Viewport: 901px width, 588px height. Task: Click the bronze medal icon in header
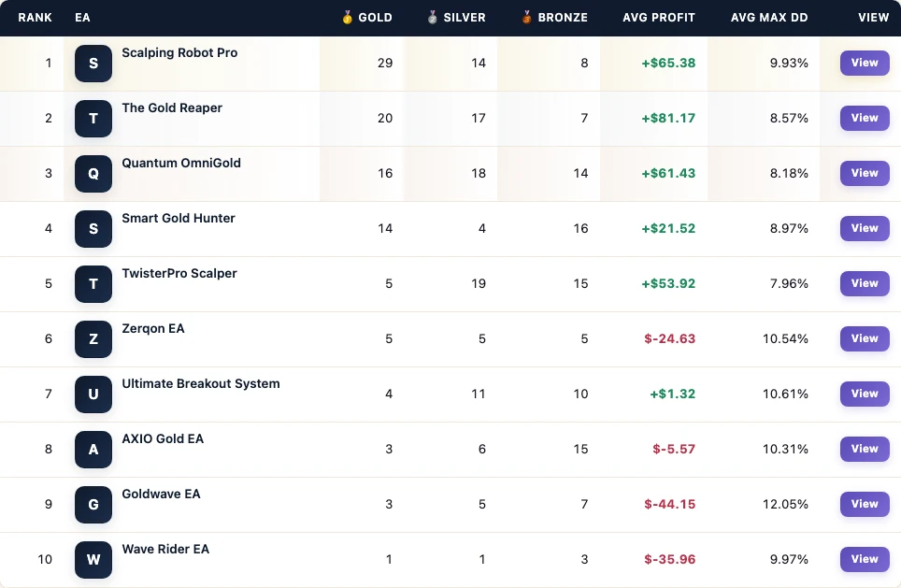tap(526, 17)
